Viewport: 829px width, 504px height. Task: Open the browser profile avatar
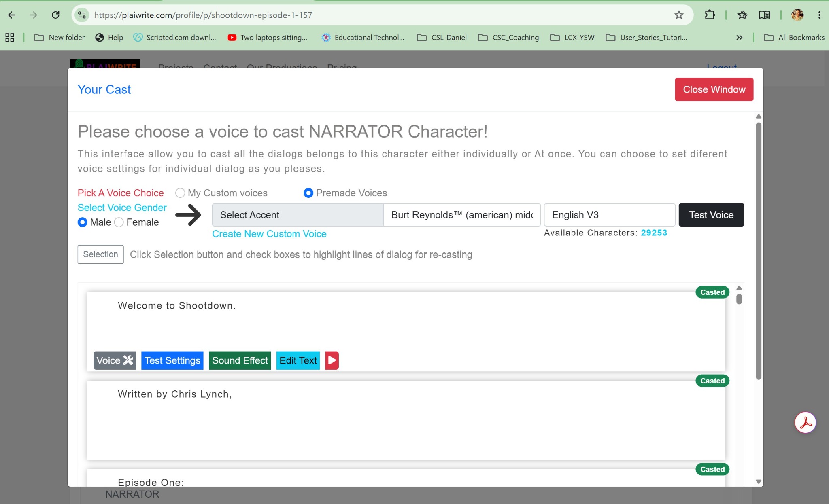pos(797,15)
